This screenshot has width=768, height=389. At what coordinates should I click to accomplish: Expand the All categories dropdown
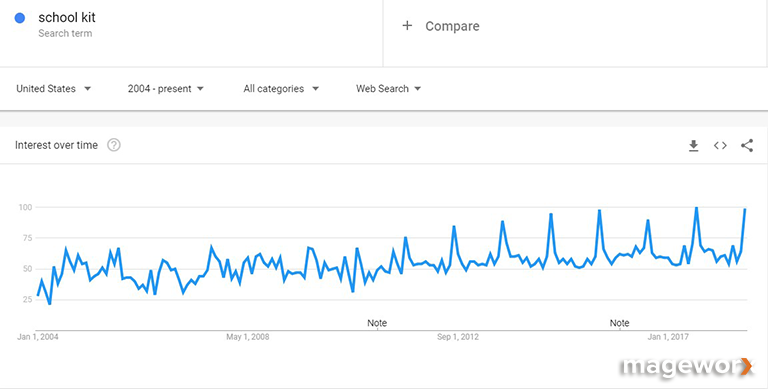(281, 89)
